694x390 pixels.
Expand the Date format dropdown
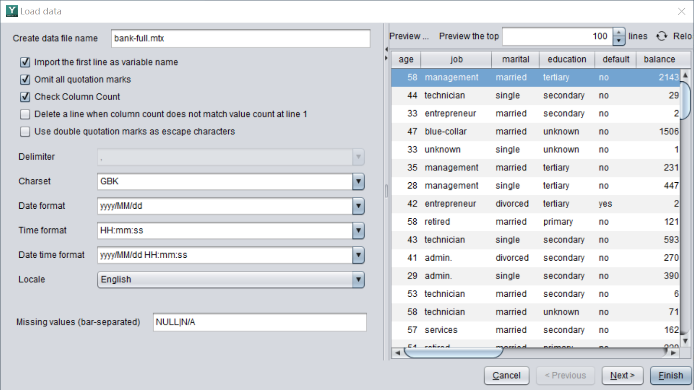[358, 206]
